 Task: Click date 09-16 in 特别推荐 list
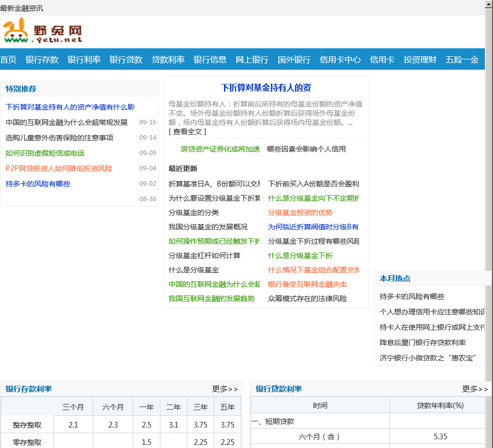pos(148,122)
